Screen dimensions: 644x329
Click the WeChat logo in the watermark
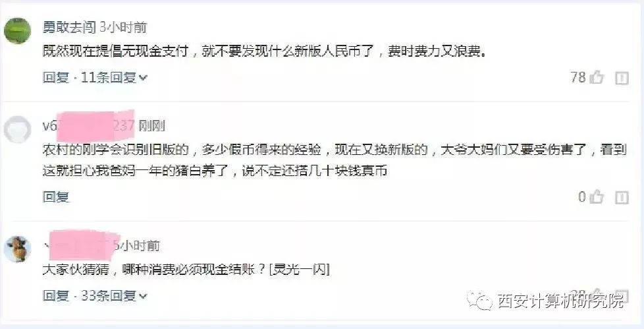[x=479, y=301]
